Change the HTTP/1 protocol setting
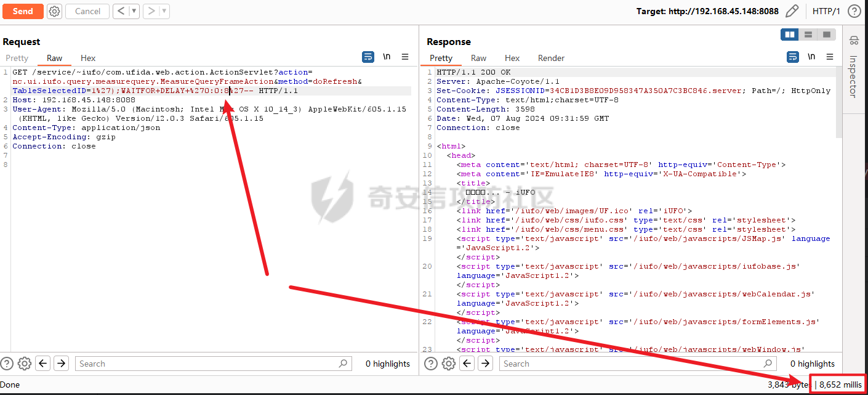 [x=826, y=11]
